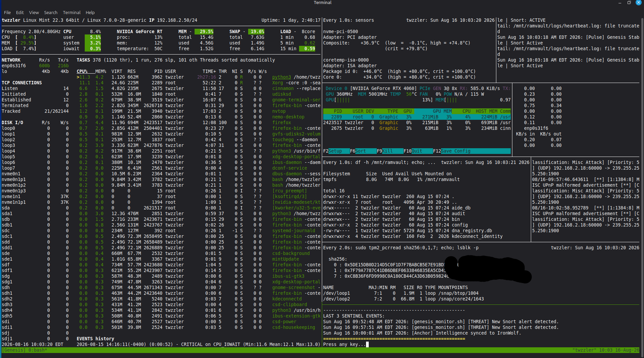Click the nemo-desktop process name

point(288,117)
